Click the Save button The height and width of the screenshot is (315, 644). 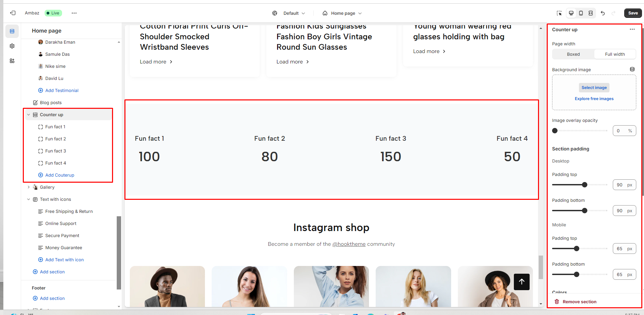point(633,13)
